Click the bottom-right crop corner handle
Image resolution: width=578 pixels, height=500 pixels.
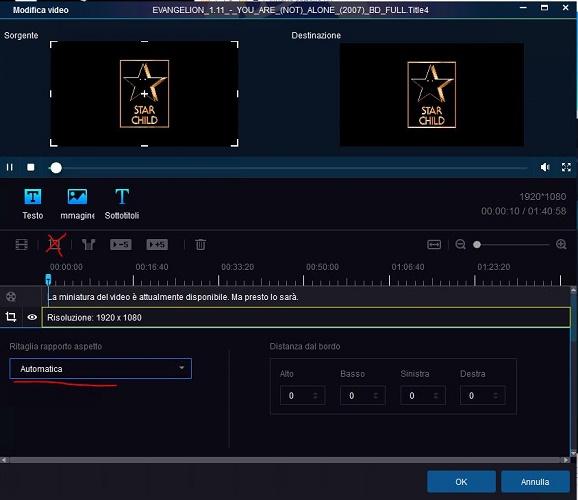point(234,143)
